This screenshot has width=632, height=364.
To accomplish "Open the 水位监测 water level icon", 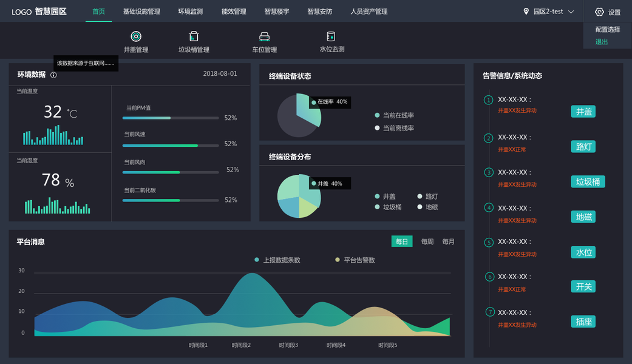I will click(x=331, y=36).
